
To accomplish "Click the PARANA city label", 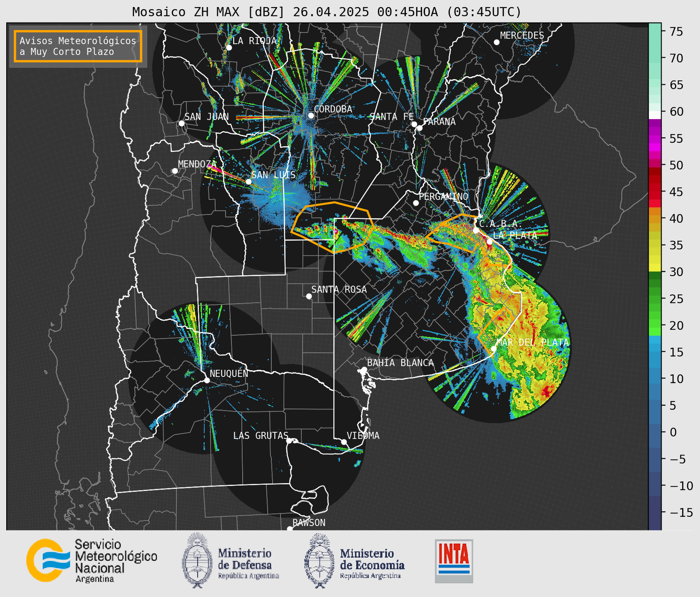I will 439,122.
